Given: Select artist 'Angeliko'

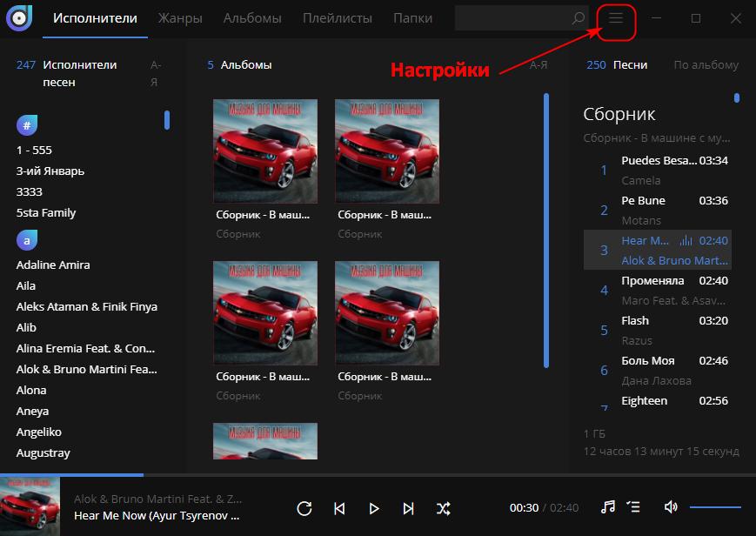Looking at the screenshot, I should click(38, 432).
